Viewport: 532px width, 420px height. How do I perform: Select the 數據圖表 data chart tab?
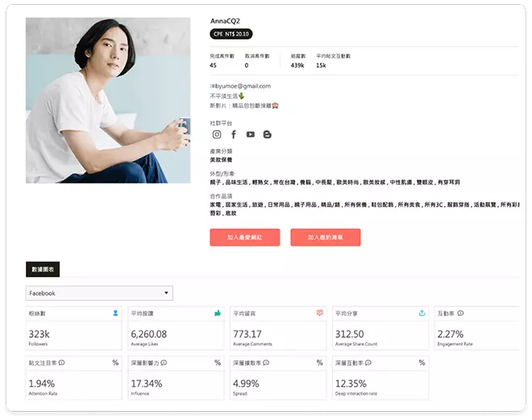43,269
